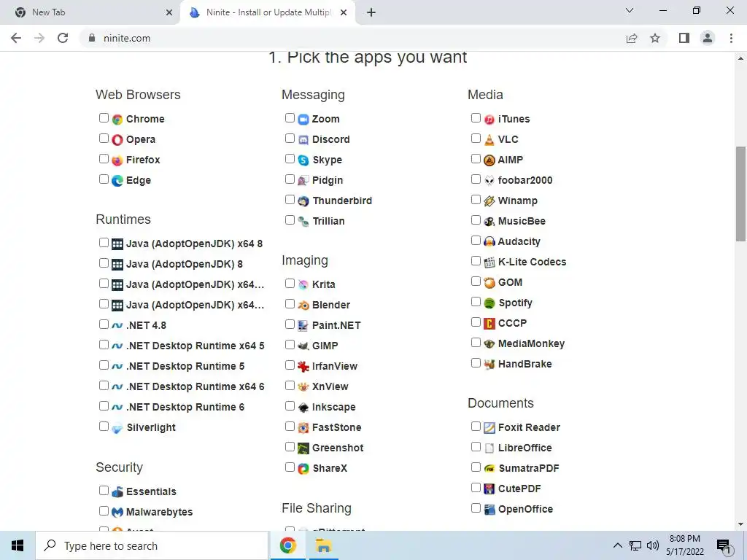This screenshot has height=560, width=747.
Task: Tick the Essentials security checkbox
Action: [x=104, y=491]
